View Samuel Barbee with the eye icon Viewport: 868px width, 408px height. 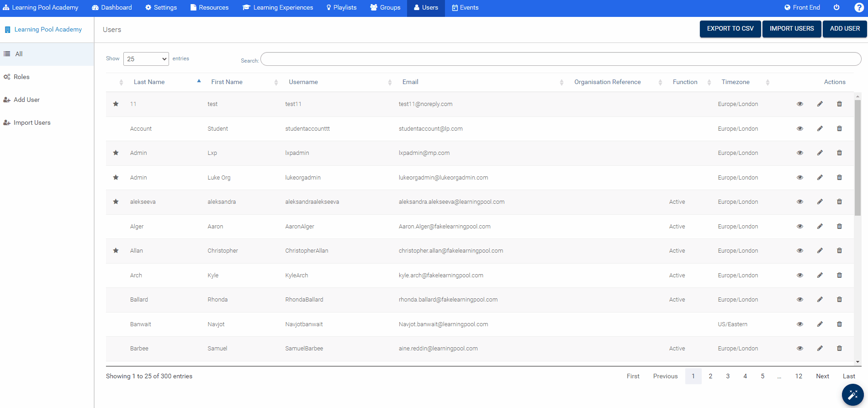point(800,348)
